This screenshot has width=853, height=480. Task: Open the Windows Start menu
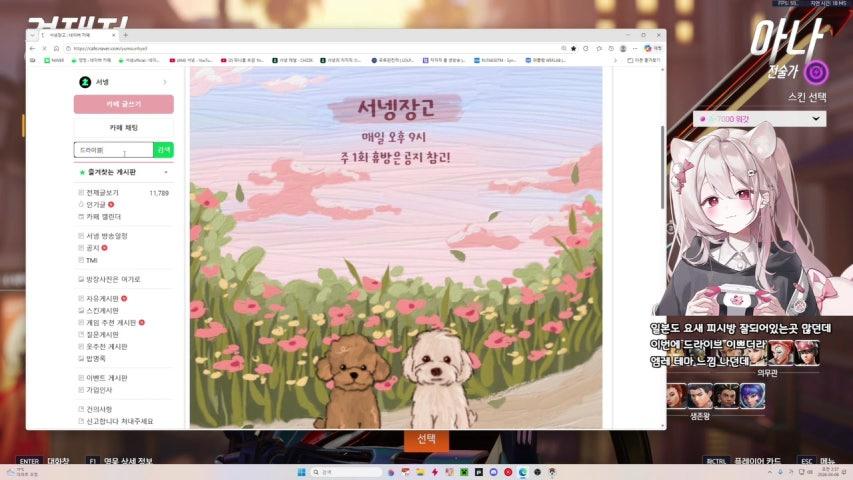point(299,471)
